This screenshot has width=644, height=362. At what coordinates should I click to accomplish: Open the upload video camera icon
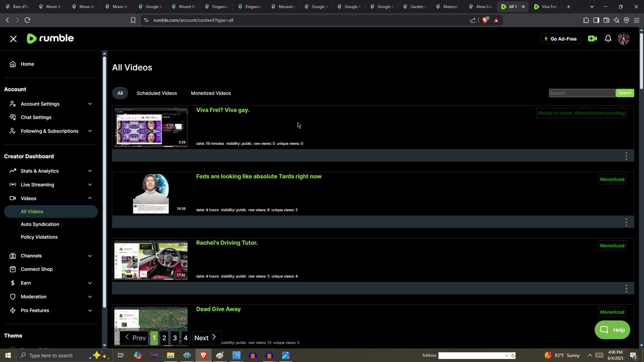(592, 39)
